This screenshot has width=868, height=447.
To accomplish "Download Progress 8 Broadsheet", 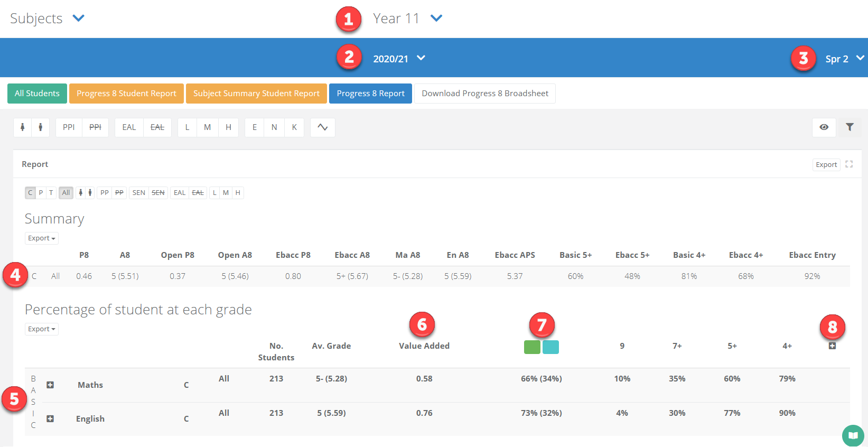I will (485, 94).
